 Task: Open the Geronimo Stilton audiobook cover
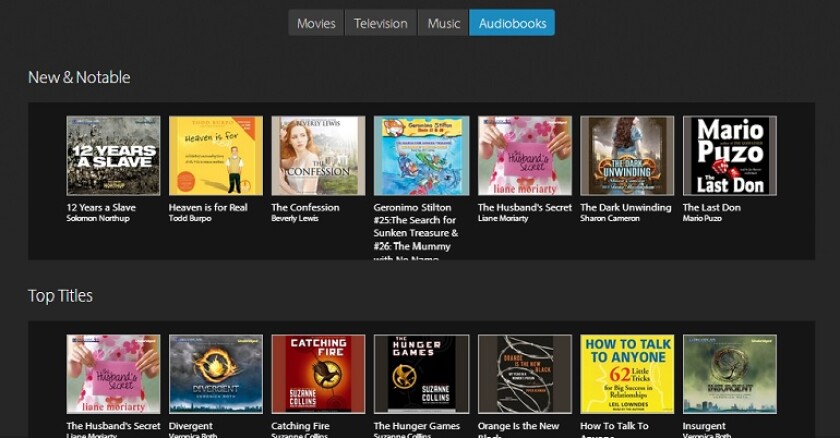[421, 155]
